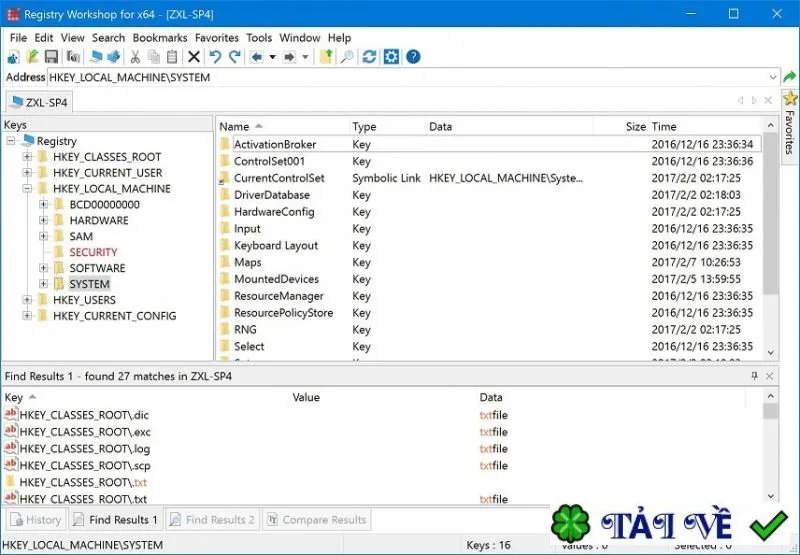This screenshot has width=800, height=555.
Task: Click the key list vertical scrollbar
Action: tap(770, 214)
